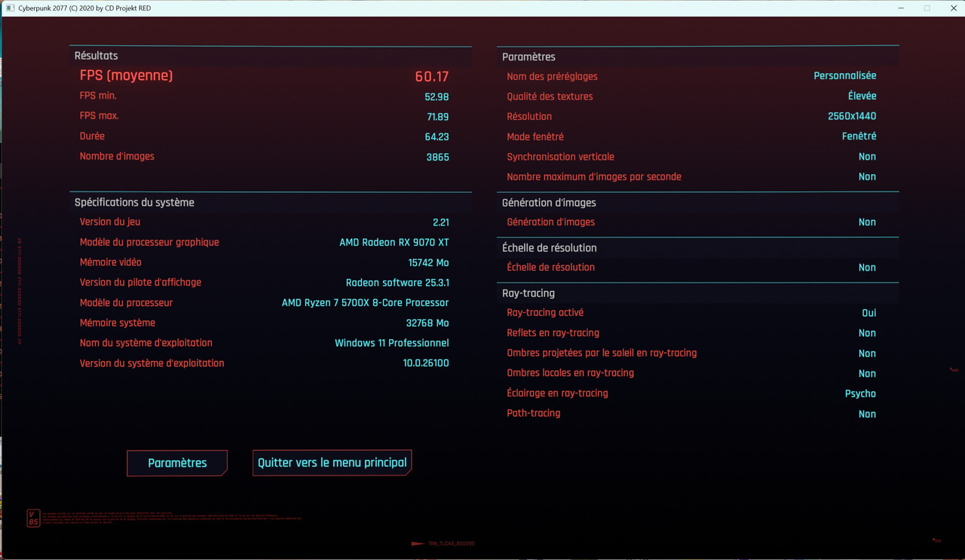This screenshot has width=965, height=560.
Task: Select 'Ombres projetées par le soleil en ray-tracing'
Action: (x=602, y=353)
